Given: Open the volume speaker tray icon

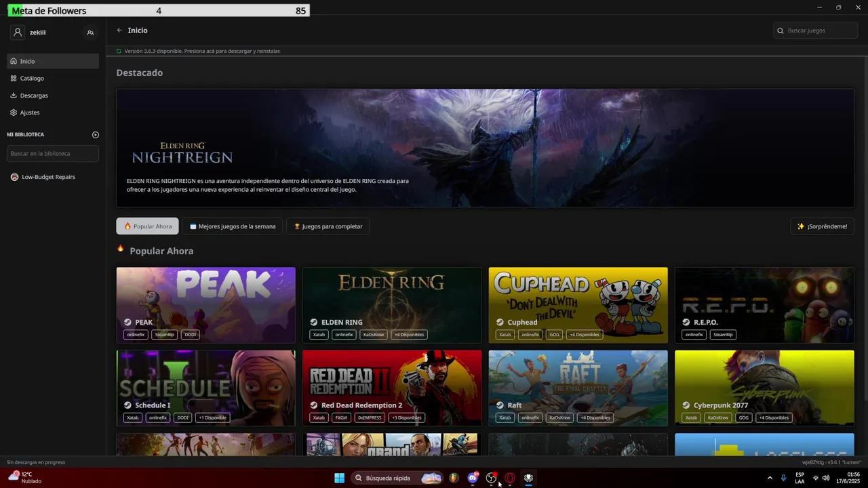Looking at the screenshot, I should (826, 478).
